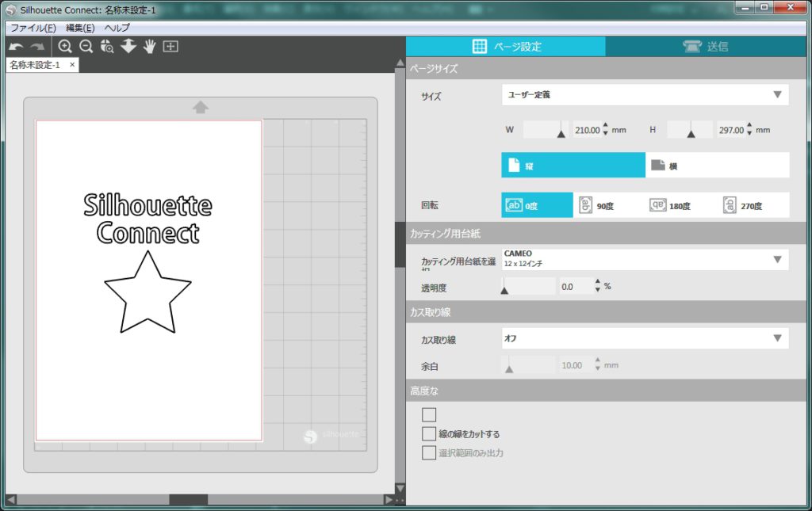
Task: Click the Redo arrow icon
Action: (37, 47)
